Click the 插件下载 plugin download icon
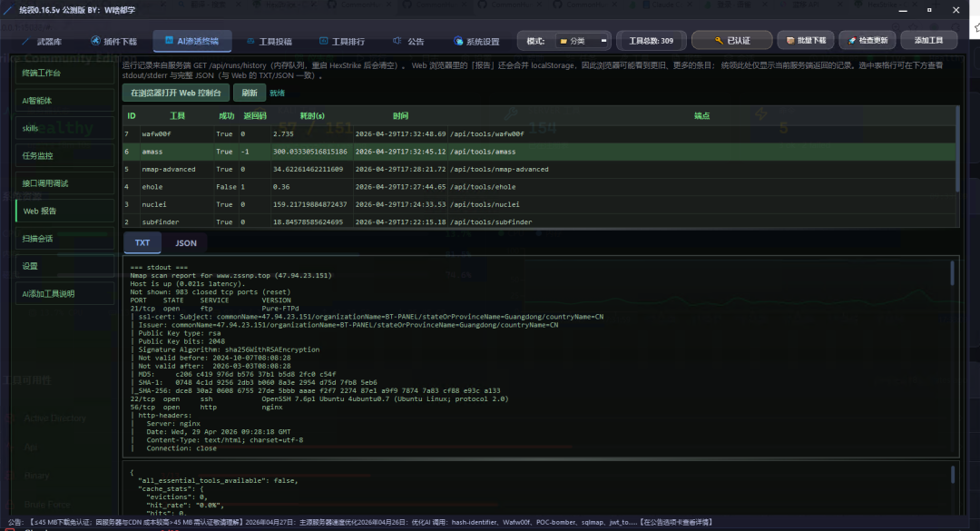The image size is (980, 531). point(95,41)
